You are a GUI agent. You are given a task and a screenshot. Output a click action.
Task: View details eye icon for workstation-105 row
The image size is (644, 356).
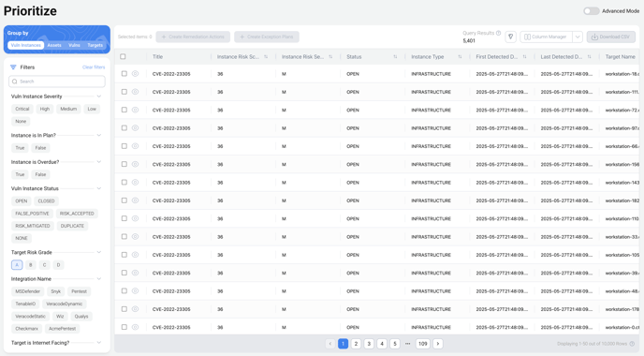[x=135, y=255]
